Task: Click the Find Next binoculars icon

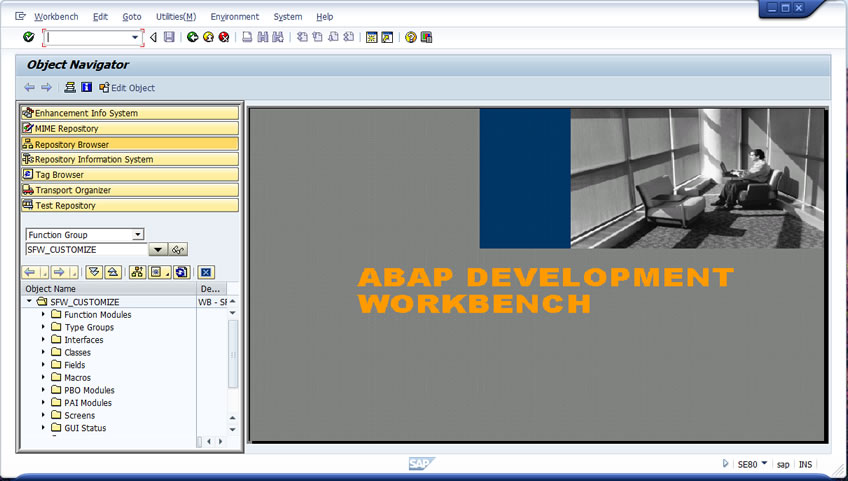Action: tap(278, 37)
